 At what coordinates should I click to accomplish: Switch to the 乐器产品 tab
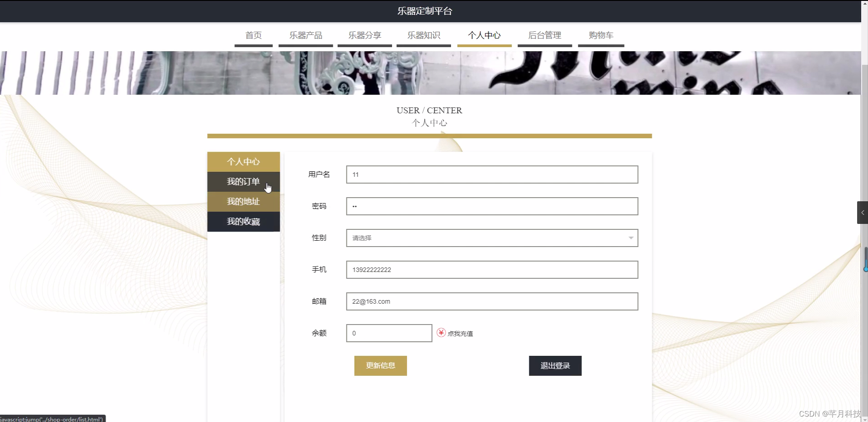(x=305, y=35)
